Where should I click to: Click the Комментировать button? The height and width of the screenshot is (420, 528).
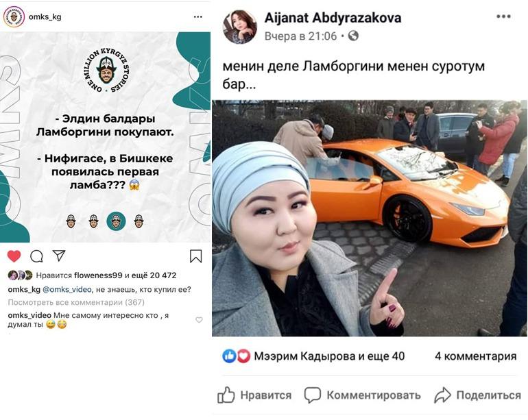363,395
